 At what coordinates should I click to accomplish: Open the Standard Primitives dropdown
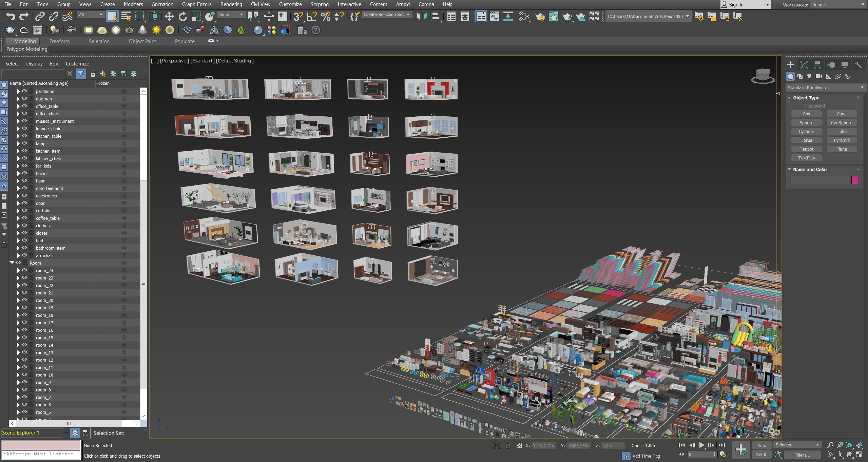point(825,88)
